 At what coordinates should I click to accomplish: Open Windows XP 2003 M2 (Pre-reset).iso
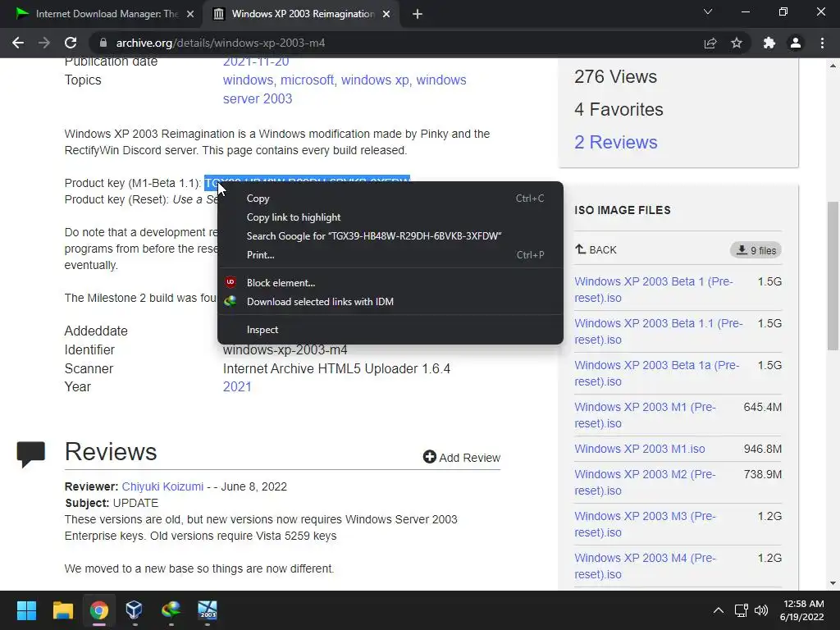[x=645, y=482]
